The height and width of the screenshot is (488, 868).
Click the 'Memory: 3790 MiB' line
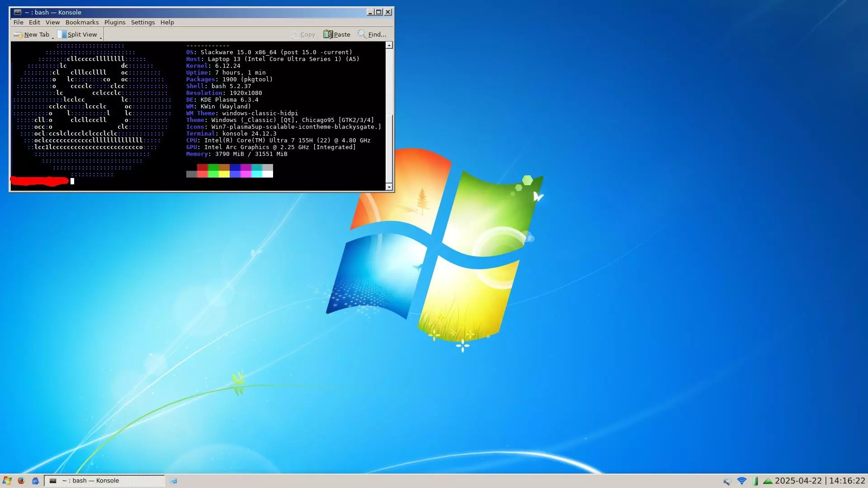[237, 154]
